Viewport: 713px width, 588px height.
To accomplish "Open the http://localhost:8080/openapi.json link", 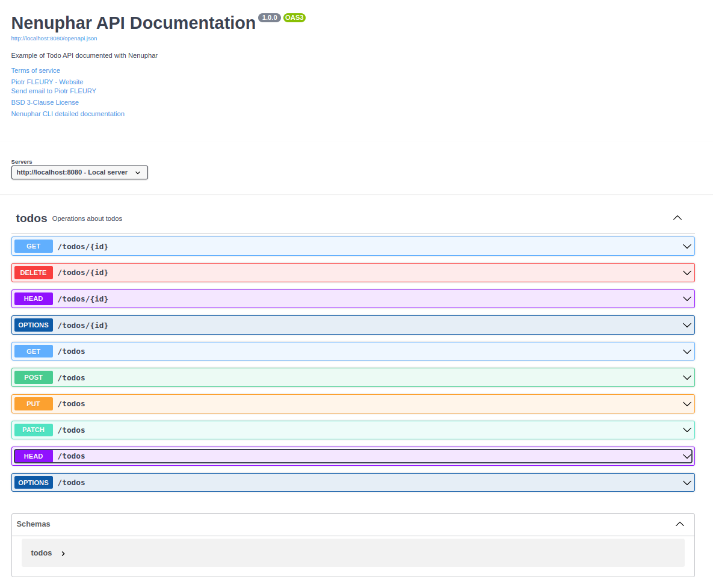I will coord(54,38).
